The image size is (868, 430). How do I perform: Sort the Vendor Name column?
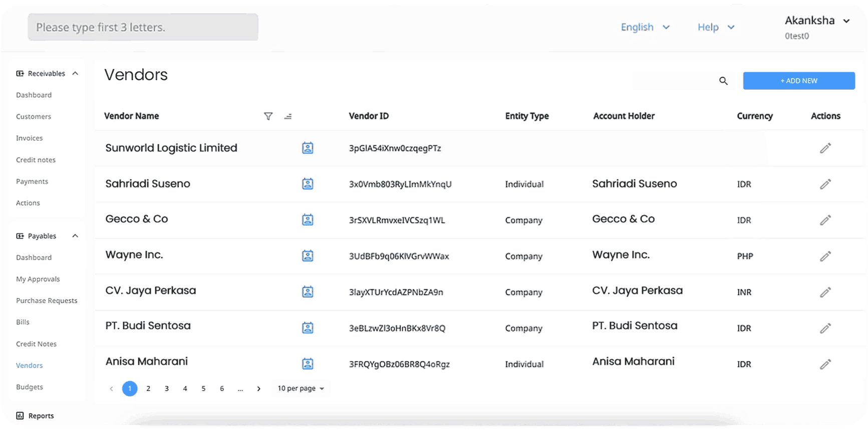click(288, 116)
